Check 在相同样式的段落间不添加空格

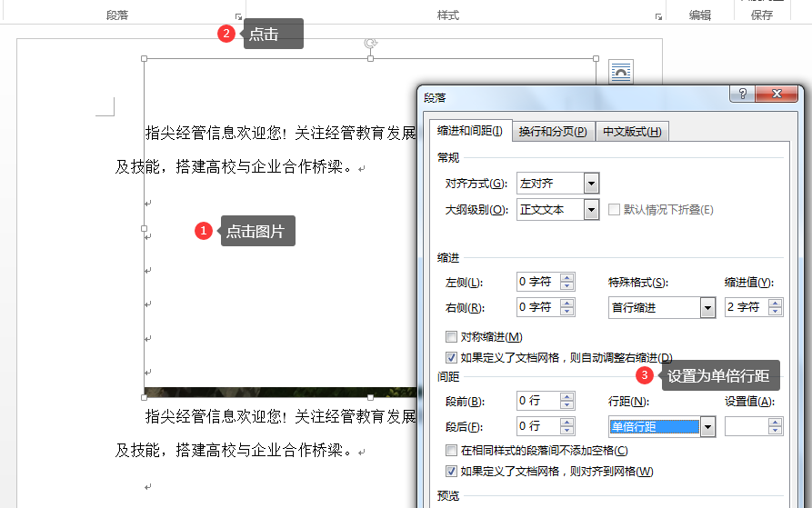pyautogui.click(x=452, y=451)
